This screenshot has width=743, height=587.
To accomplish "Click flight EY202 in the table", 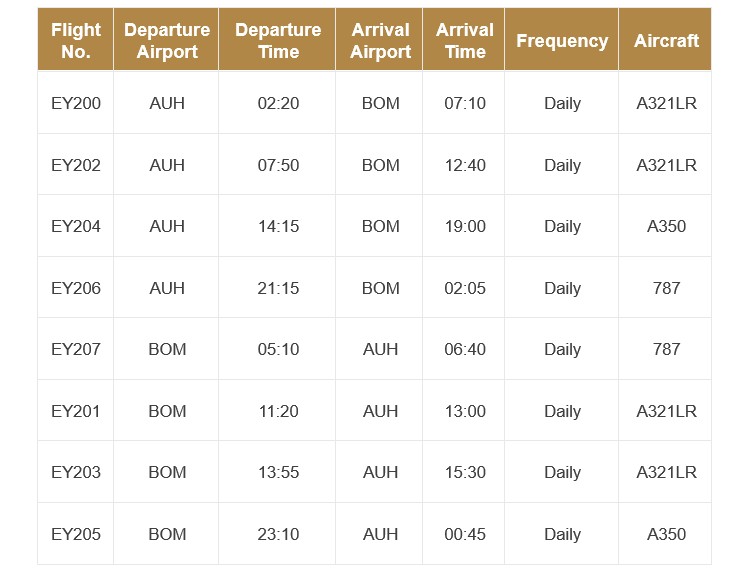I will click(76, 165).
